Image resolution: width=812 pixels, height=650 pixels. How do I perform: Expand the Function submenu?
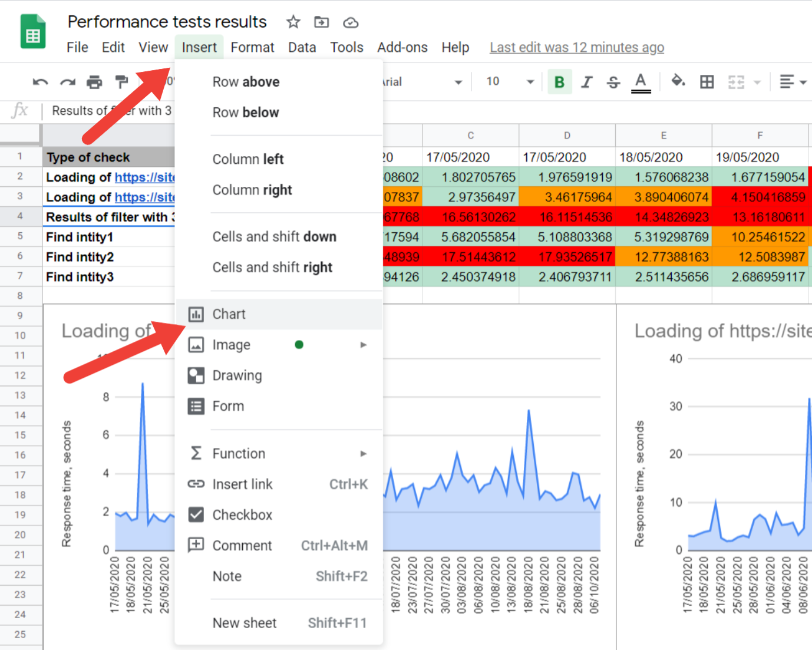363,453
